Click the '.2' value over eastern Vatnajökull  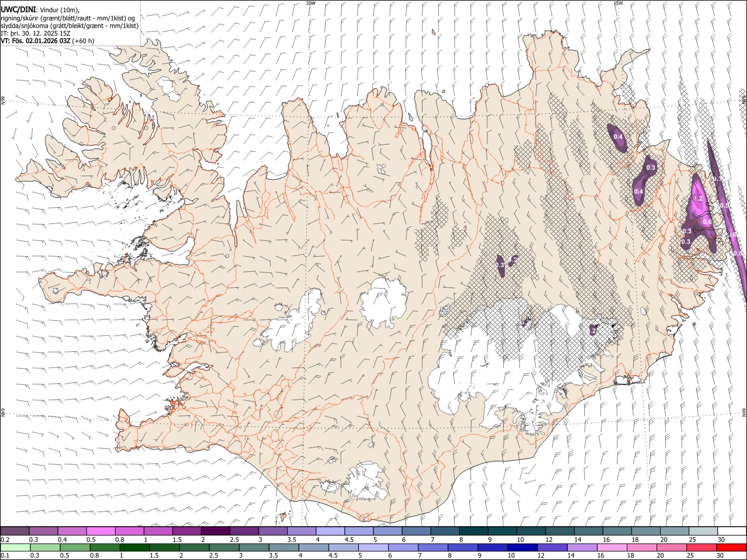click(593, 331)
